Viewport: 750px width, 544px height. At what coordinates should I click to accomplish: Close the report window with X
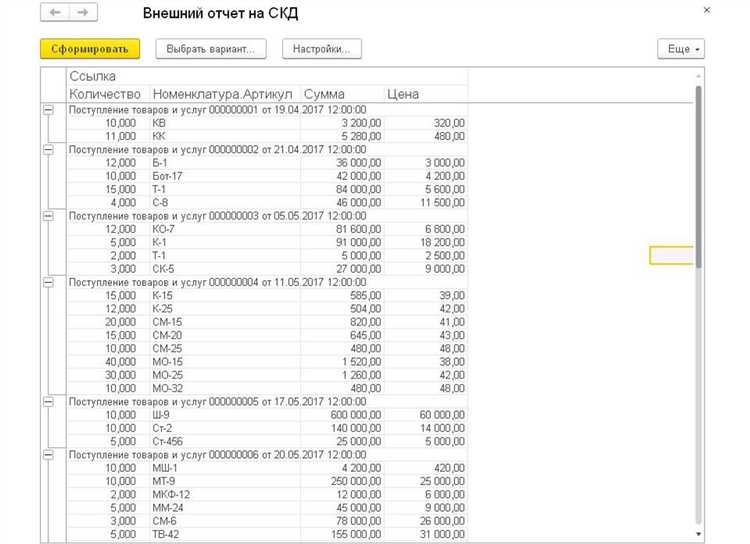pos(706,10)
